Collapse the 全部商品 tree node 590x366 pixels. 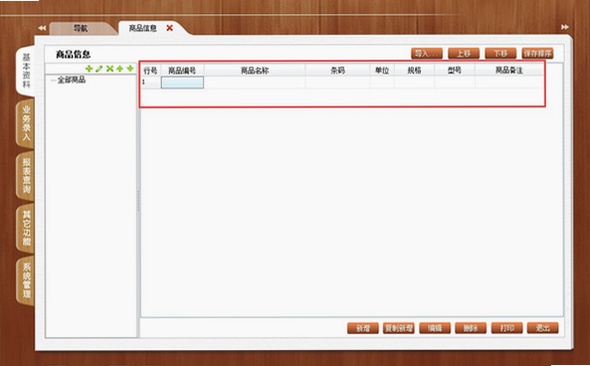[x=53, y=80]
